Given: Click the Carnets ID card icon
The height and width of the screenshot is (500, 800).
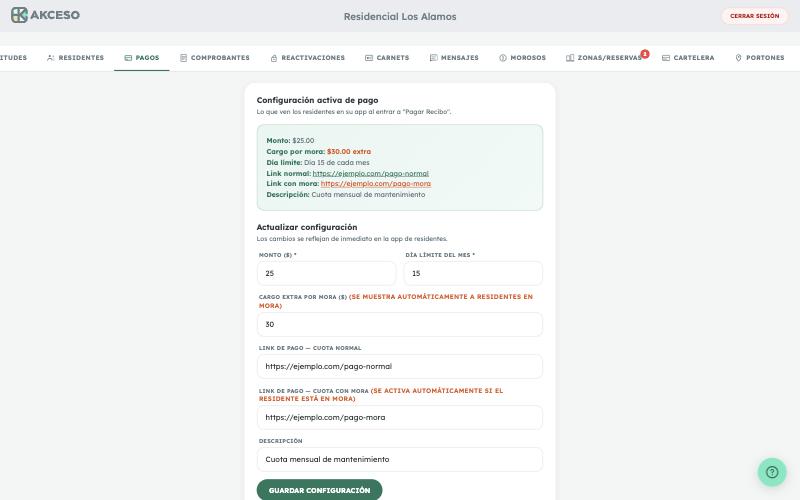Looking at the screenshot, I should (369, 58).
